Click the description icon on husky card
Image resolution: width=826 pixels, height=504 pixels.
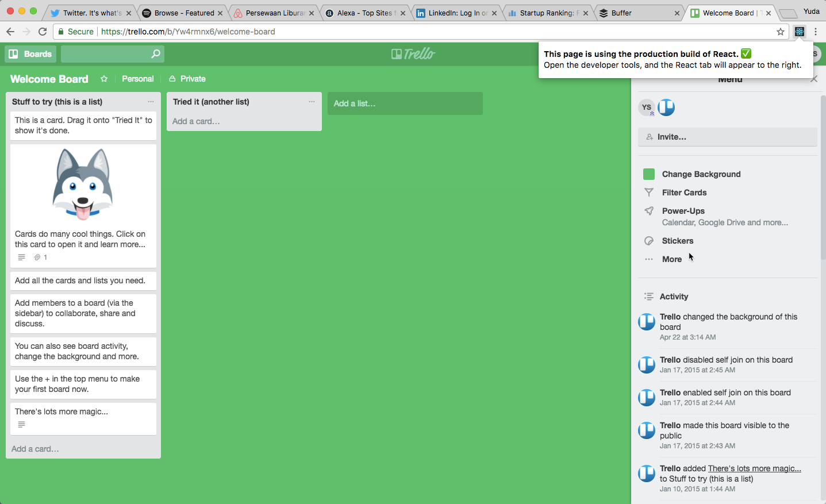[21, 257]
